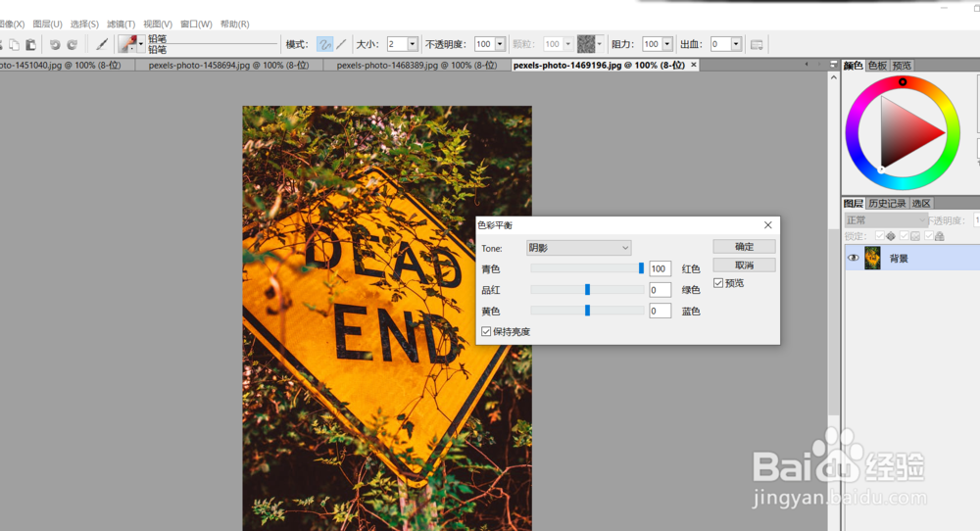Viewport: 980px width, 531px height.
Task: Click the document list icon beside tabs
Action: 834,65
